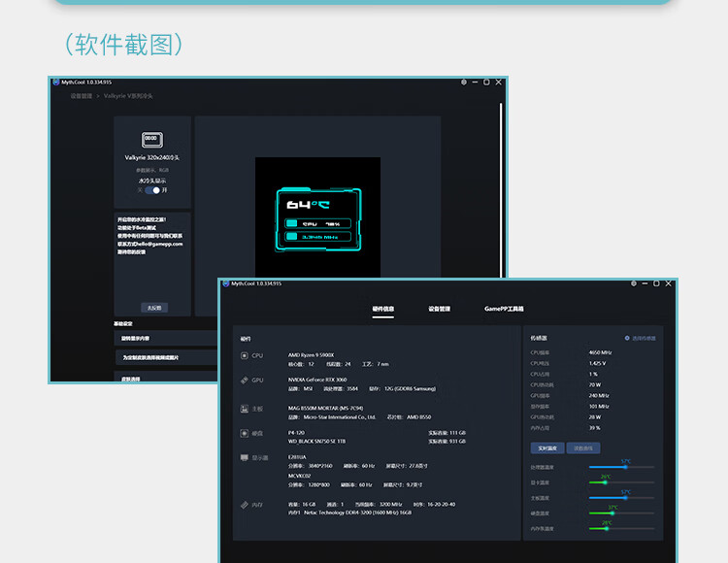Click the motherboard icon under GPU

(245, 409)
